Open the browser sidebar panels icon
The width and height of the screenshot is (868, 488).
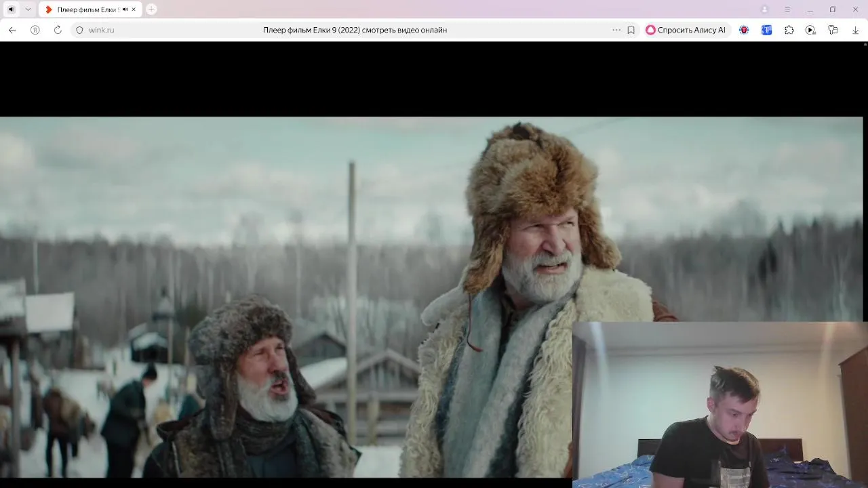[833, 30]
